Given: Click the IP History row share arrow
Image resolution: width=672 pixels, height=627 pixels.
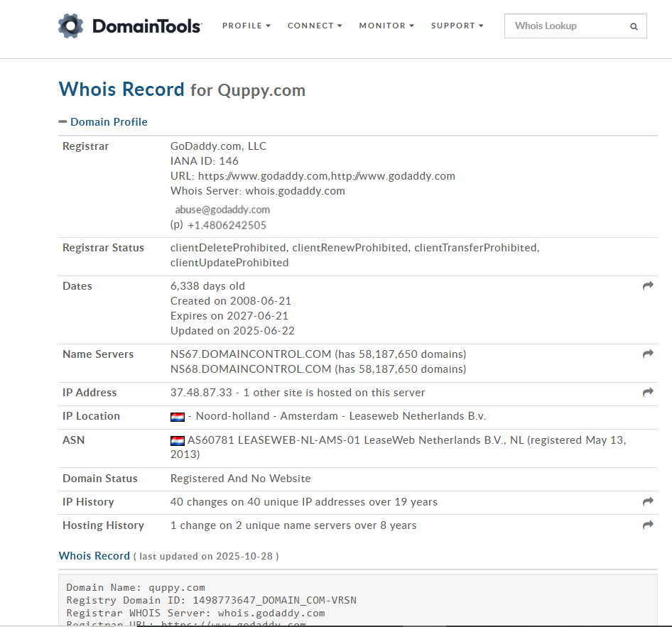Looking at the screenshot, I should pyautogui.click(x=648, y=501).
